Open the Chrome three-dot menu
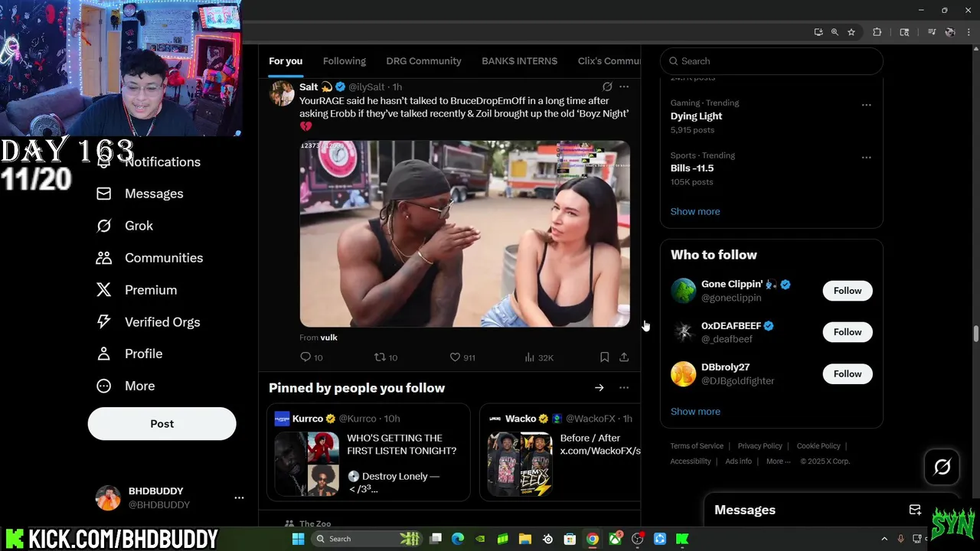The height and width of the screenshot is (551, 980). point(969,32)
